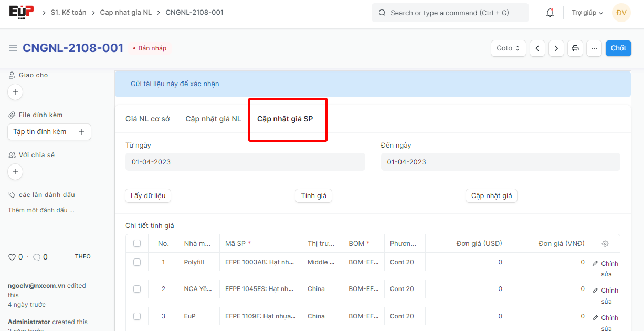Viewport: 644px width, 331px height.
Task: Click the notification bell icon
Action: click(x=550, y=13)
